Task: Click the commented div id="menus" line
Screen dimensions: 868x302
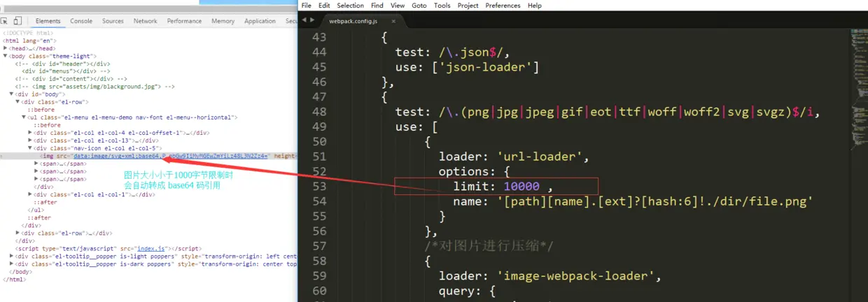Action: 66,71
